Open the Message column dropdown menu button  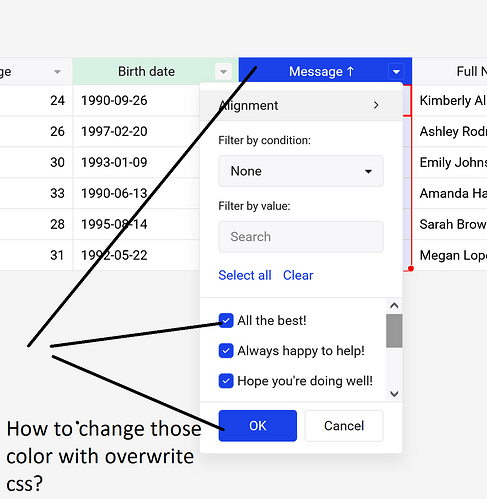(x=396, y=72)
